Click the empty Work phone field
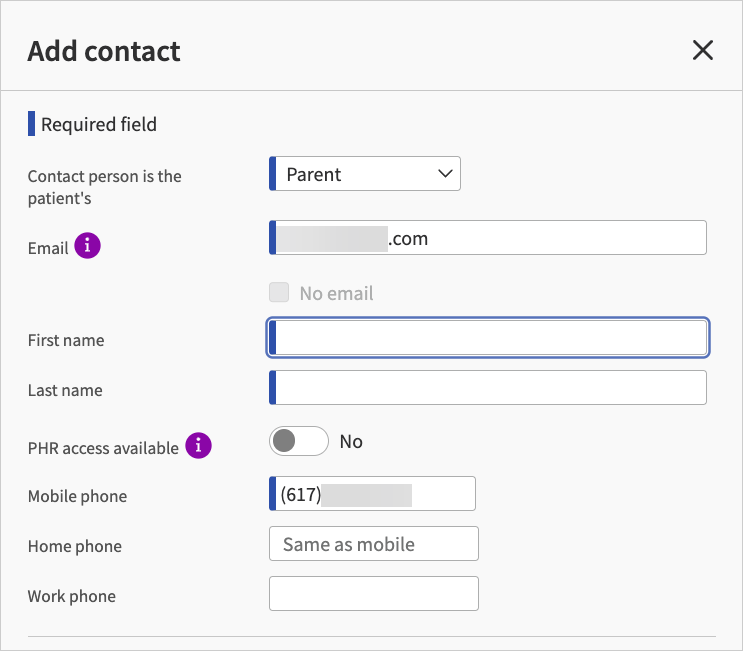Image resolution: width=743 pixels, height=651 pixels. [x=374, y=594]
